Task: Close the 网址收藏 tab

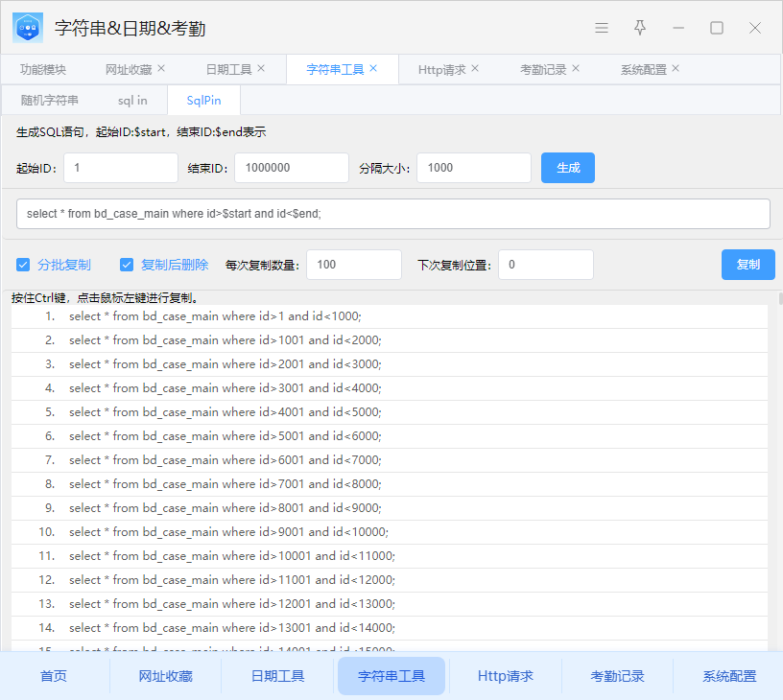Action: pos(161,68)
